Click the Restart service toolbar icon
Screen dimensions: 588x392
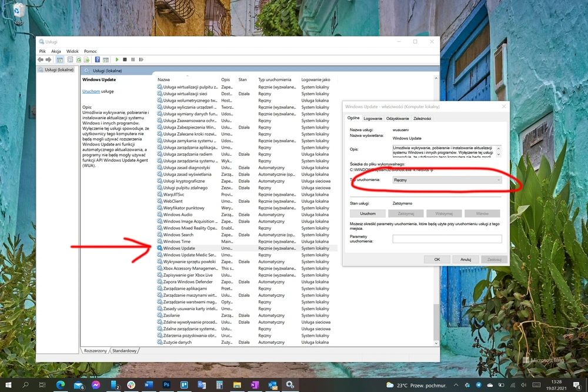coord(141,59)
